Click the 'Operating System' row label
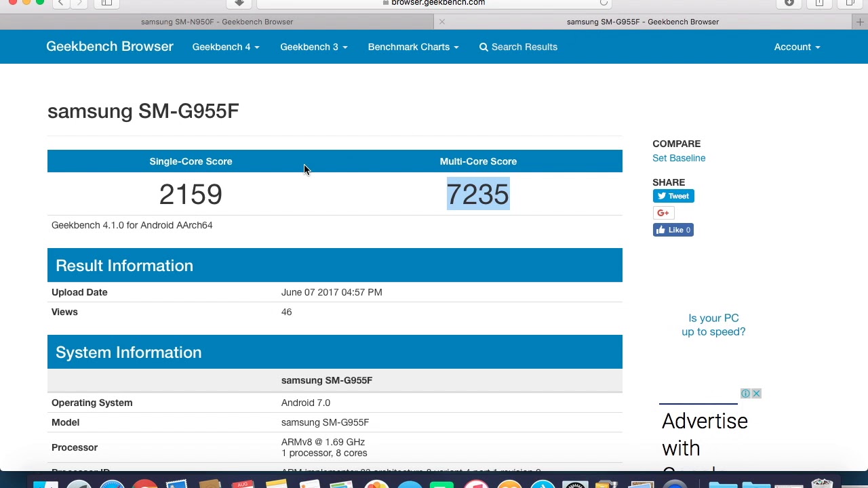The image size is (868, 488). (92, 403)
